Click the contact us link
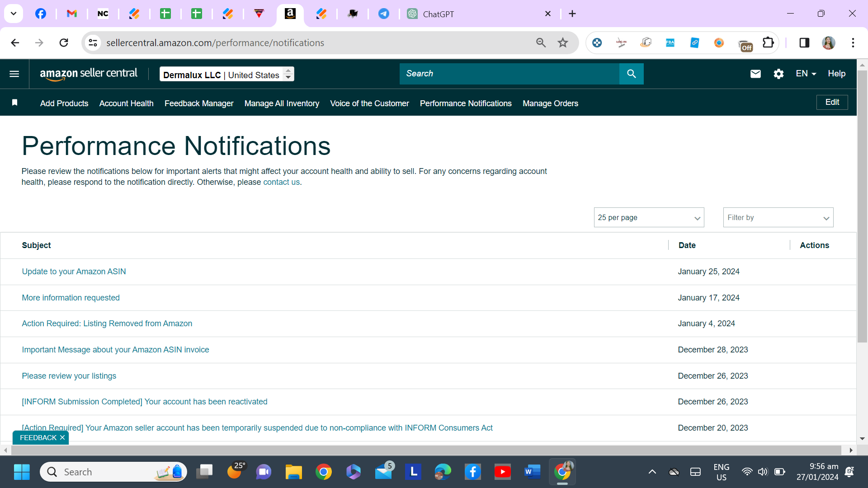868x488 pixels. [x=282, y=182]
